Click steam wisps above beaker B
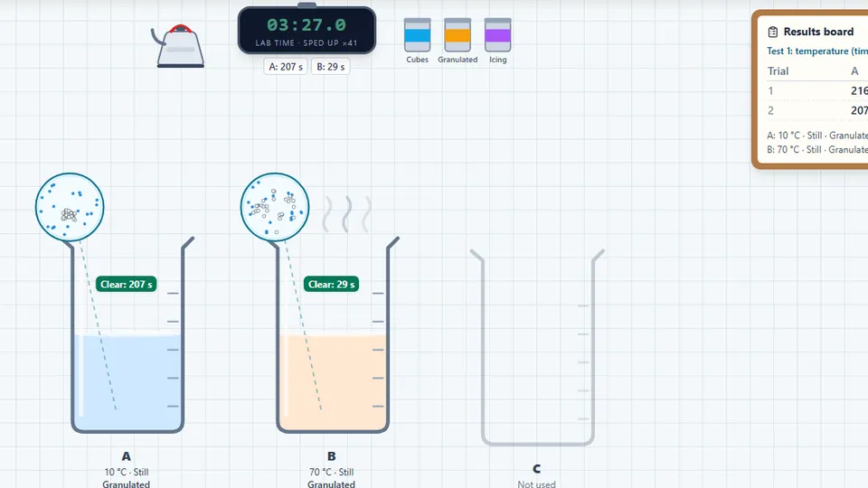 click(x=347, y=213)
